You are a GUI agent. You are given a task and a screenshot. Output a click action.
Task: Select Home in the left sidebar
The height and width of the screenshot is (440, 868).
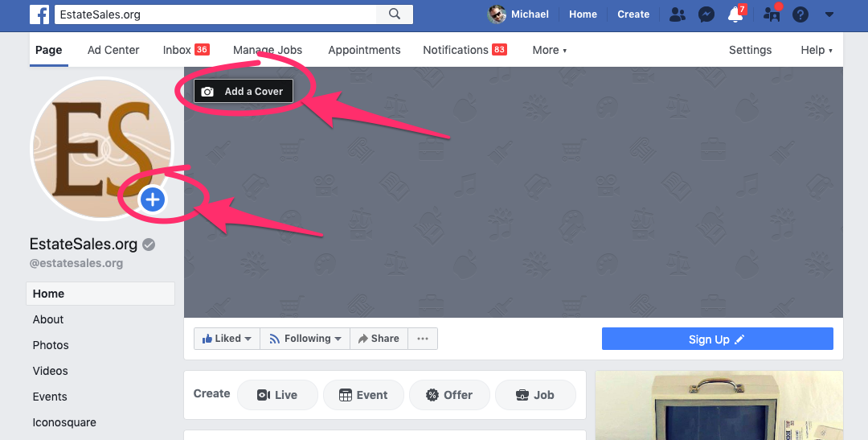[100, 294]
